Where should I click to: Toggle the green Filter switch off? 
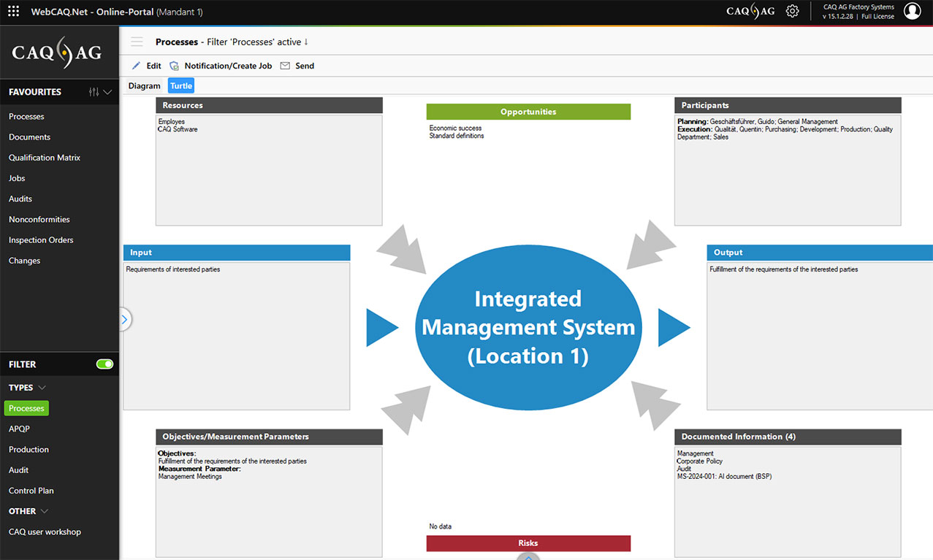(x=104, y=364)
